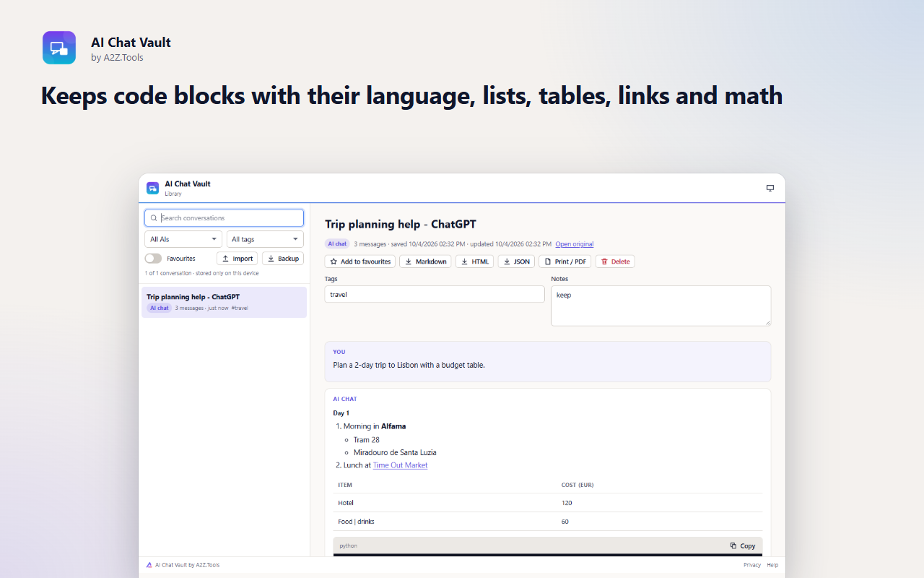Select the Trip planning help conversation
The image size is (924, 578).
(224, 302)
